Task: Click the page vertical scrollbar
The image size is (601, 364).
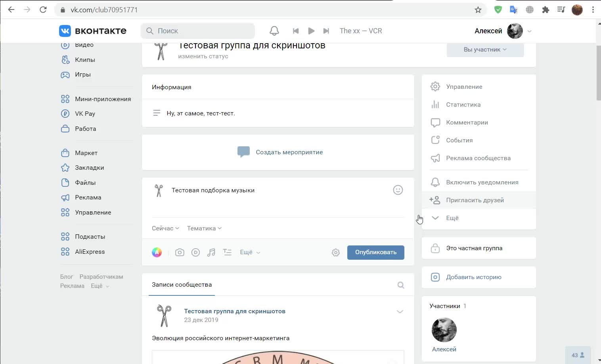Action: coord(599,73)
